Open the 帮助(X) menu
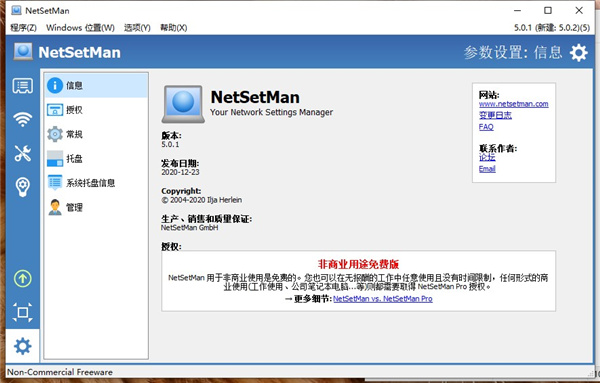The height and width of the screenshot is (383, 600). tap(173, 28)
